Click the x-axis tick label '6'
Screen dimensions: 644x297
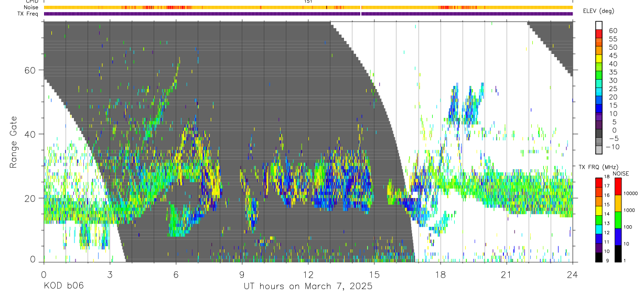coord(176,274)
